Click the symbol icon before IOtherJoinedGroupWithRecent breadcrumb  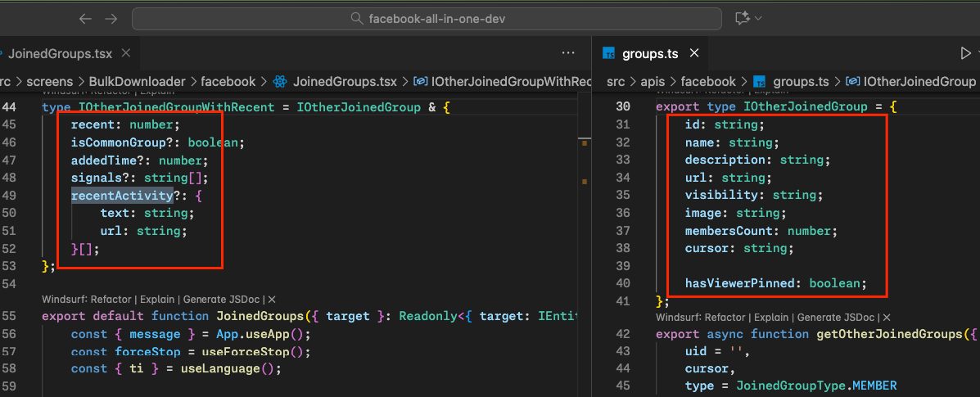coord(422,81)
